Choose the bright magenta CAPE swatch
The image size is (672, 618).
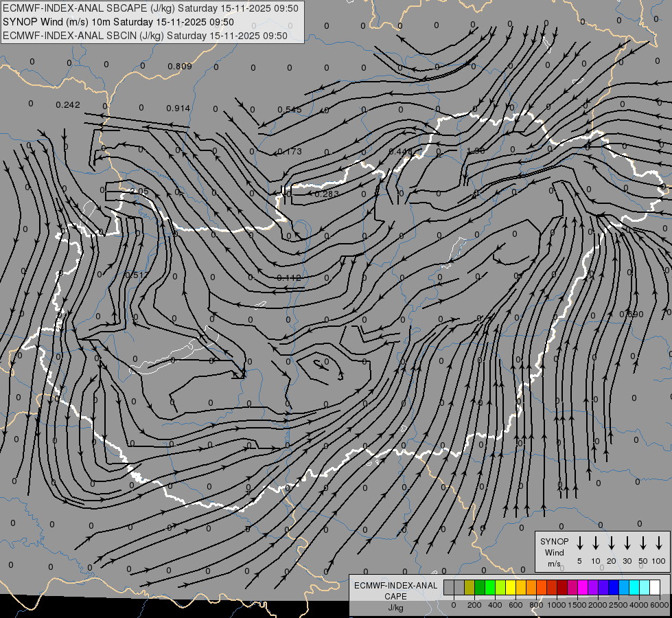pos(583,588)
